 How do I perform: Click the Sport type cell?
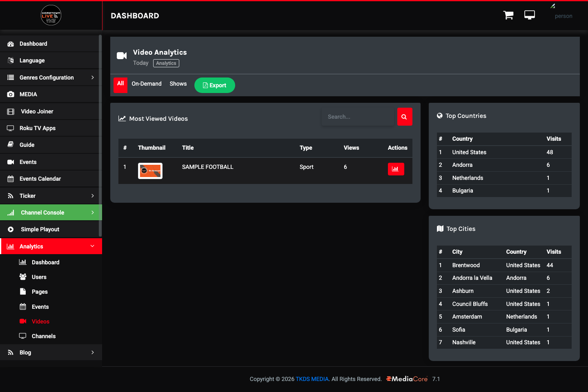306,167
